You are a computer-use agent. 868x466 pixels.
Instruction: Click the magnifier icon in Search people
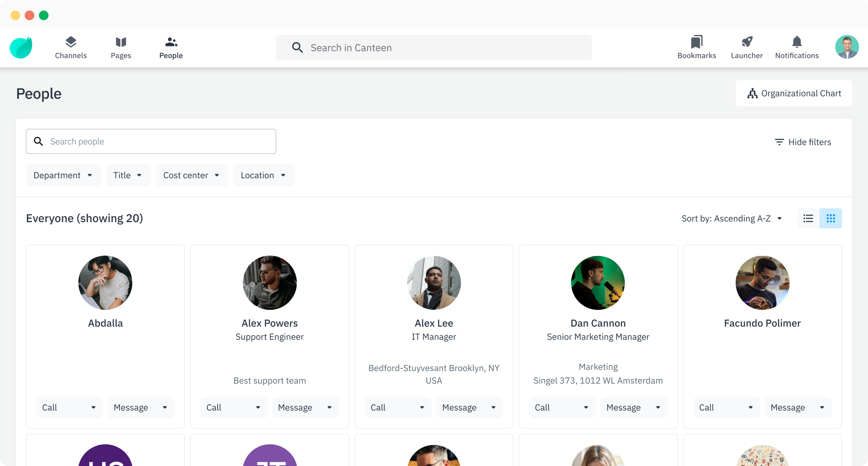[38, 142]
